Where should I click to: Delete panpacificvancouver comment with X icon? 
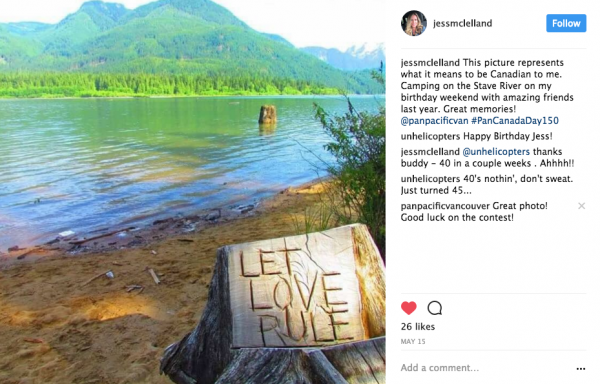pyautogui.click(x=581, y=206)
